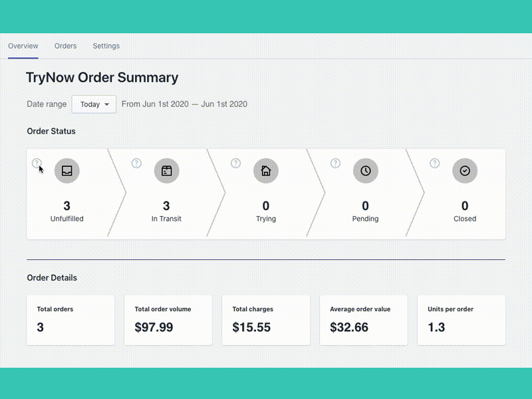Click the Pending clock icon
Viewport: 532px width, 399px height.
tap(365, 170)
